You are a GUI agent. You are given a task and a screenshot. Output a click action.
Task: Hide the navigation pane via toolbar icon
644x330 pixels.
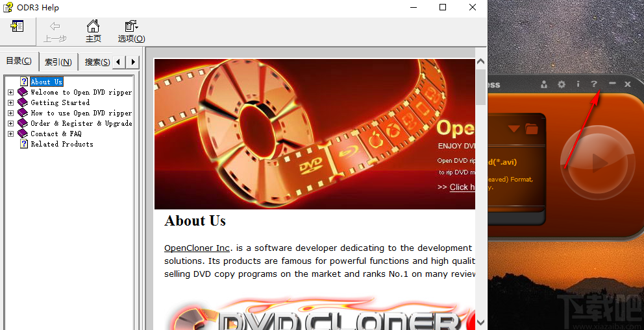(x=18, y=27)
